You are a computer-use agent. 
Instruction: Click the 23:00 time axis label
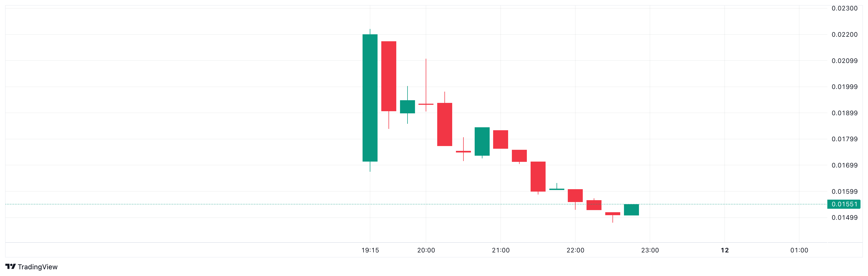650,250
